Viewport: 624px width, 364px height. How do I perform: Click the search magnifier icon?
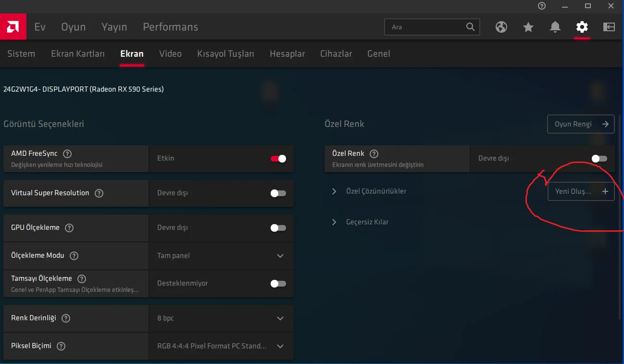(470, 27)
